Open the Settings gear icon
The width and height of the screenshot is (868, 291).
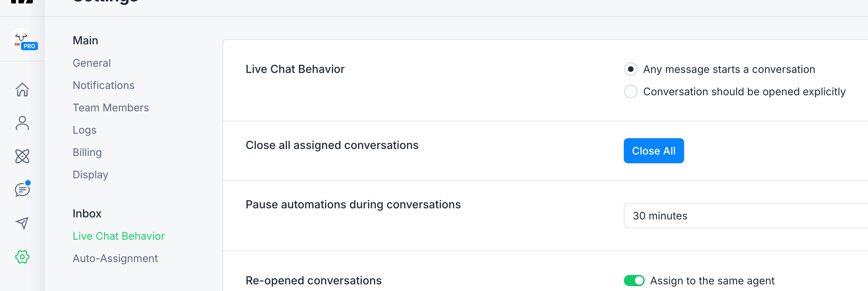tap(22, 257)
